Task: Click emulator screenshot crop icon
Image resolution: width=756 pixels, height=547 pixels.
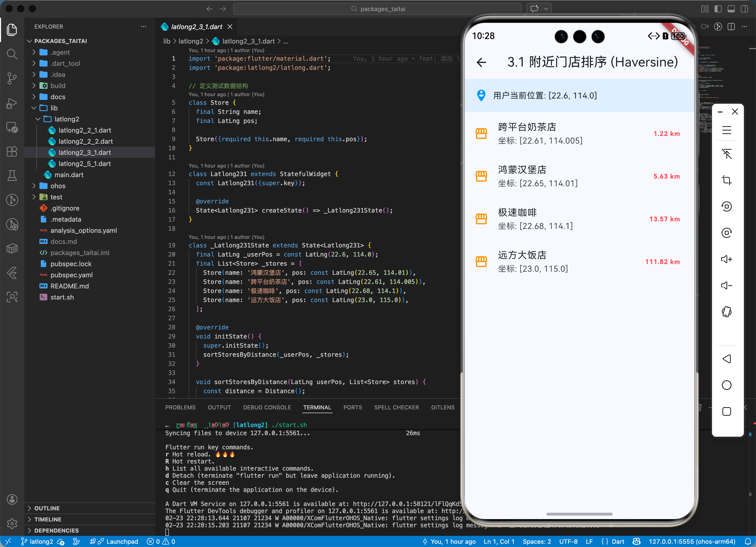Action: 726,180
